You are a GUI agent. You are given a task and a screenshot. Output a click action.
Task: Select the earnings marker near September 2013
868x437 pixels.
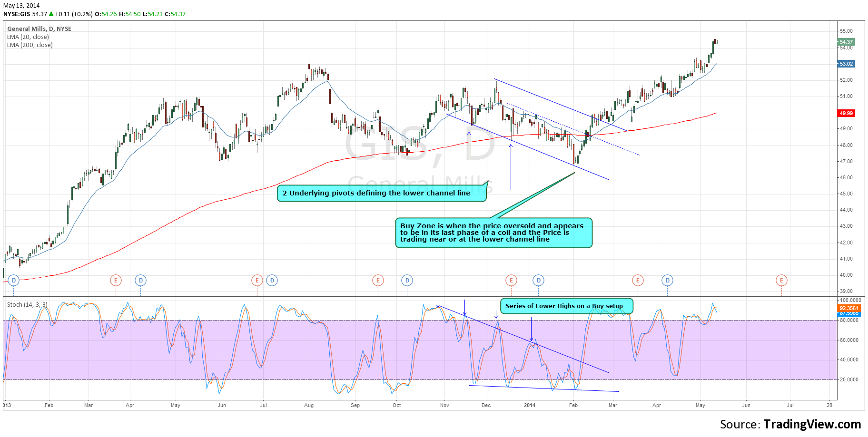coord(378,281)
